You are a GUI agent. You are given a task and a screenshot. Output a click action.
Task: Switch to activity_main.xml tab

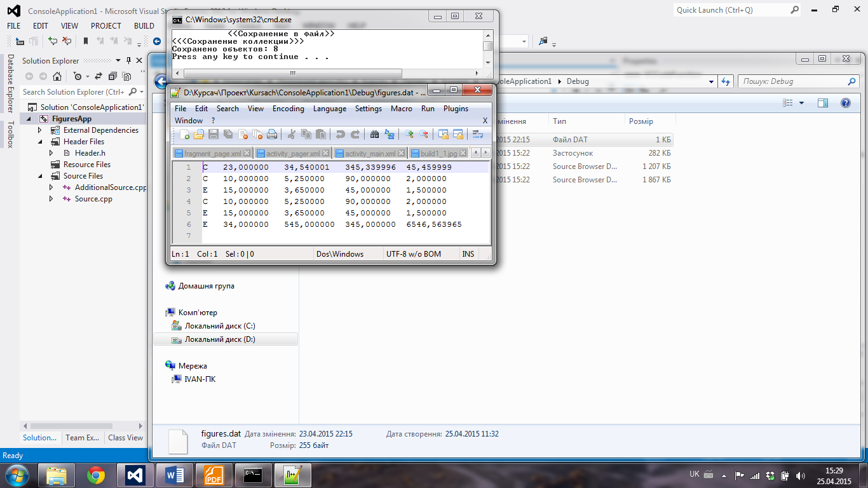point(370,153)
